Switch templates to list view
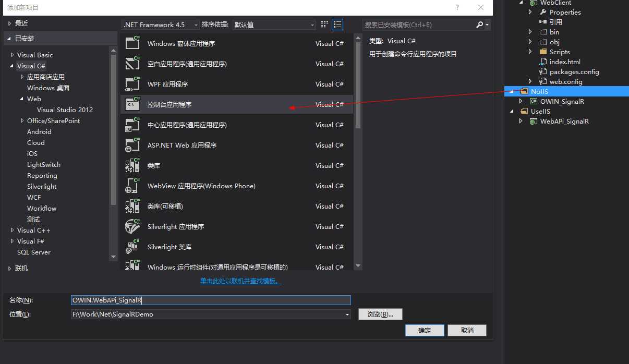The height and width of the screenshot is (364, 629). tap(337, 25)
